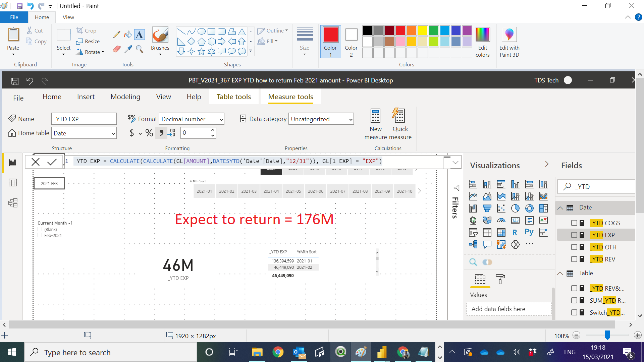
Task: Open Edit with Paint 3D
Action: tap(509, 42)
